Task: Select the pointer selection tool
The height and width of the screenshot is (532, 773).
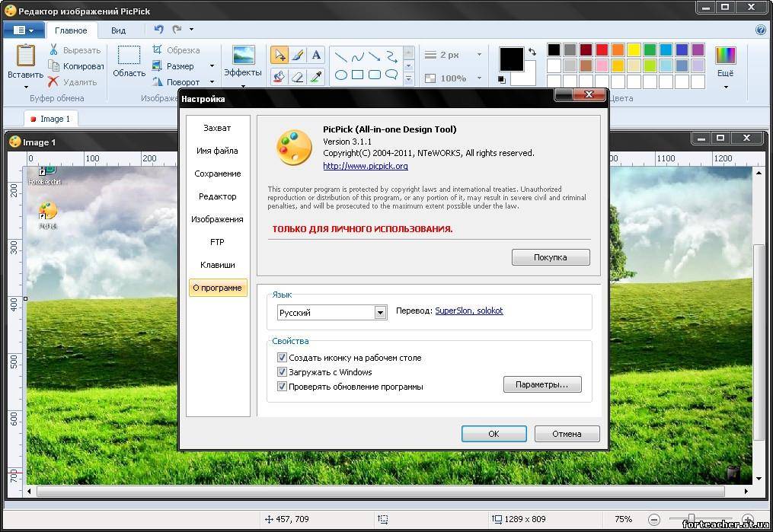Action: [279, 55]
